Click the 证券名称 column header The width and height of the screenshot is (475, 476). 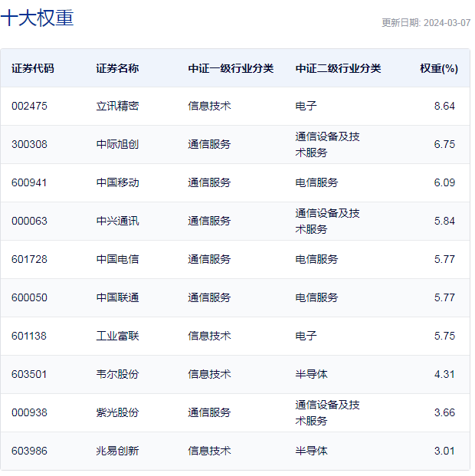point(117,68)
